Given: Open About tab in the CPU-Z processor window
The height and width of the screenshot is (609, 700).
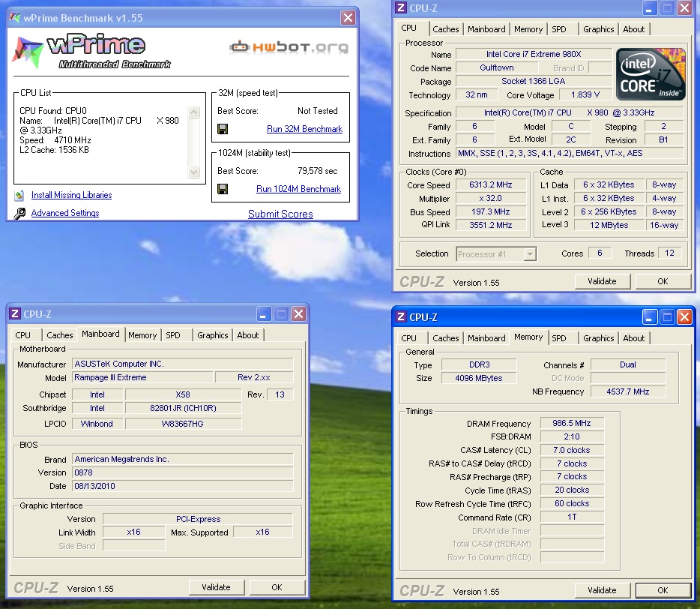Looking at the screenshot, I should [x=634, y=29].
